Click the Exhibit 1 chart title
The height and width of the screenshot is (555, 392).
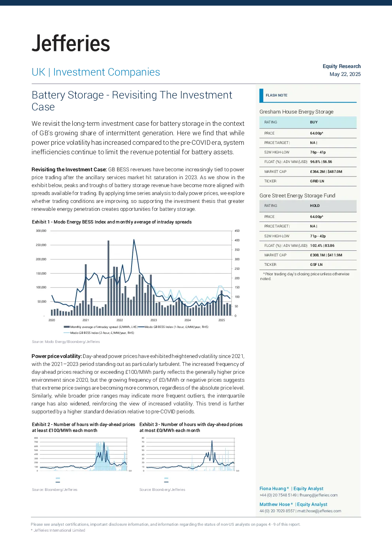tap(112, 222)
